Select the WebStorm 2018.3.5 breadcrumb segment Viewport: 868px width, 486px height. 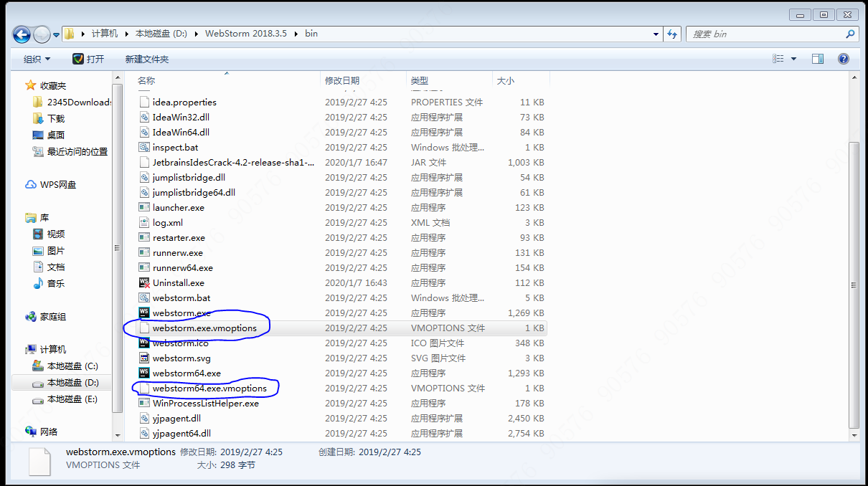pyautogui.click(x=245, y=34)
